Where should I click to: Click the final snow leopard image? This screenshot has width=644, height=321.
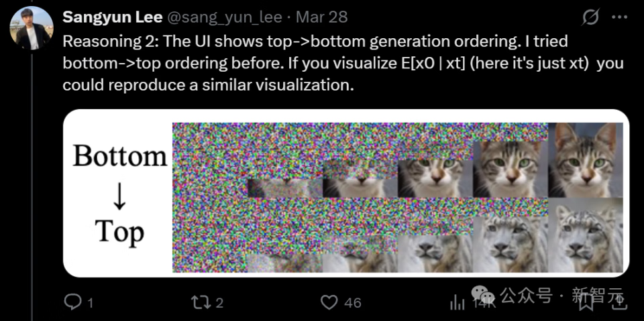(x=585, y=235)
